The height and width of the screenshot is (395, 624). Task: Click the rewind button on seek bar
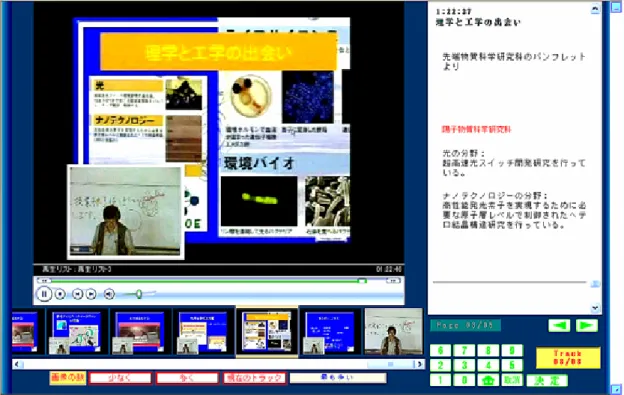[x=44, y=280]
